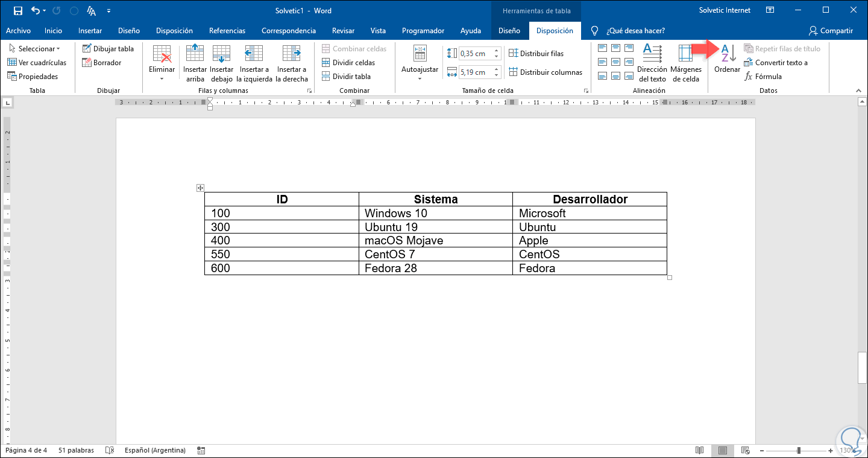868x458 pixels.
Task: Increase row height with up stepper
Action: [497, 51]
